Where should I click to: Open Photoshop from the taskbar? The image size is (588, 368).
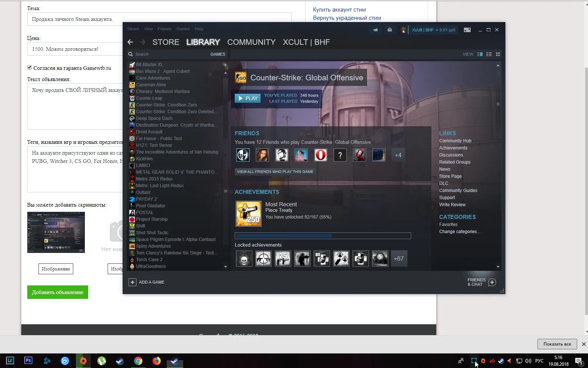click(x=28, y=361)
